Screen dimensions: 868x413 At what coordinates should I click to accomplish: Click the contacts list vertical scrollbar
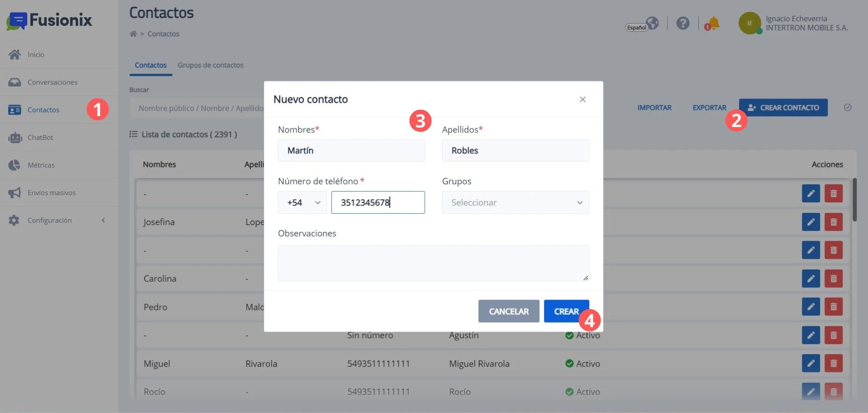tap(854, 200)
